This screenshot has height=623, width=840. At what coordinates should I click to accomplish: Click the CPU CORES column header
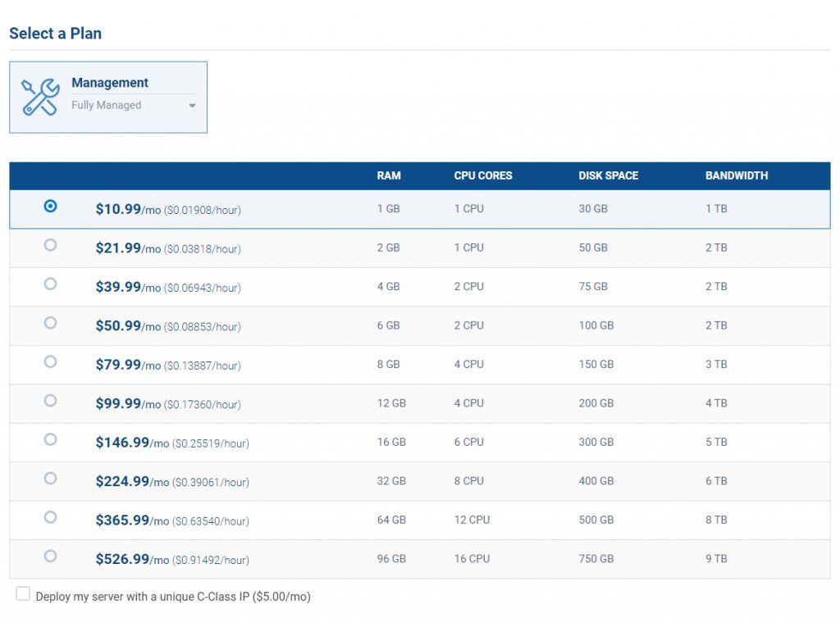click(x=483, y=175)
